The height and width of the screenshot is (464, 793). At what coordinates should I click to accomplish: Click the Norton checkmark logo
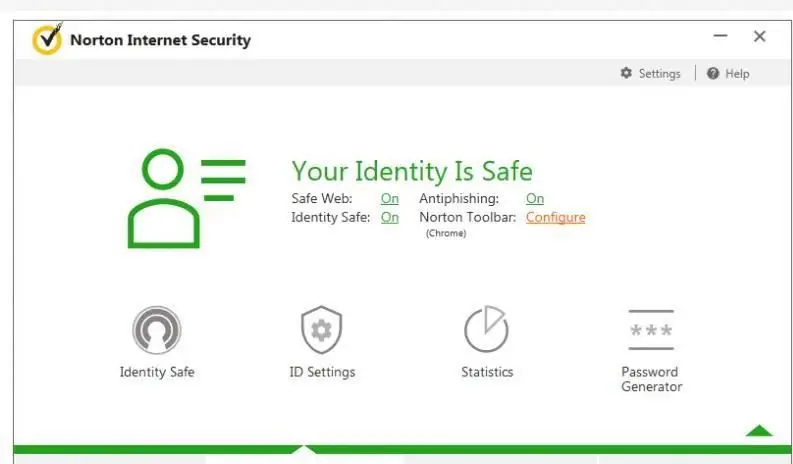[47, 39]
